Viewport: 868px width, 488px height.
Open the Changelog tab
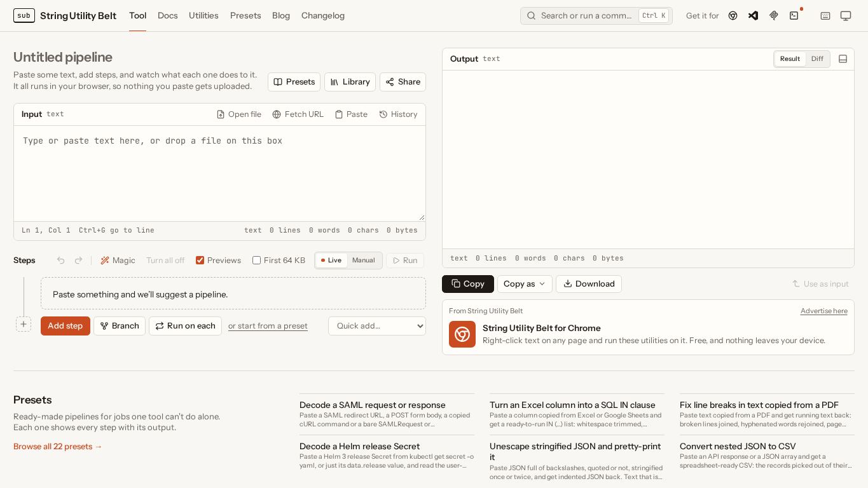point(323,16)
